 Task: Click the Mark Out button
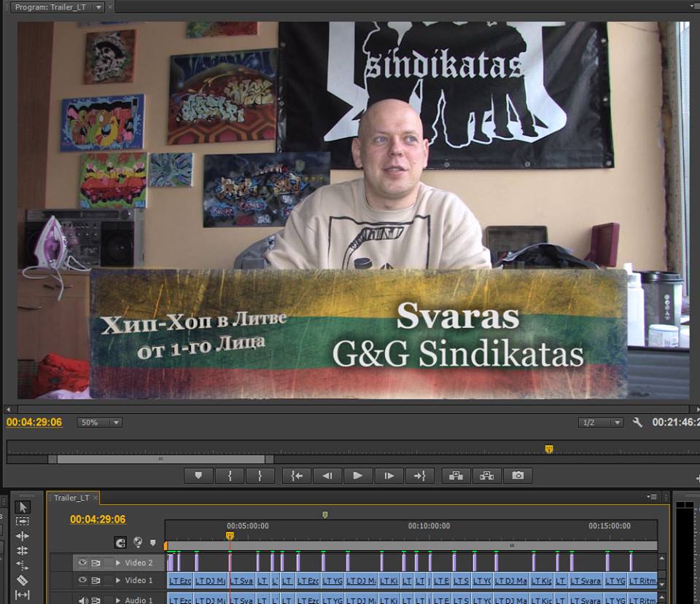point(260,476)
